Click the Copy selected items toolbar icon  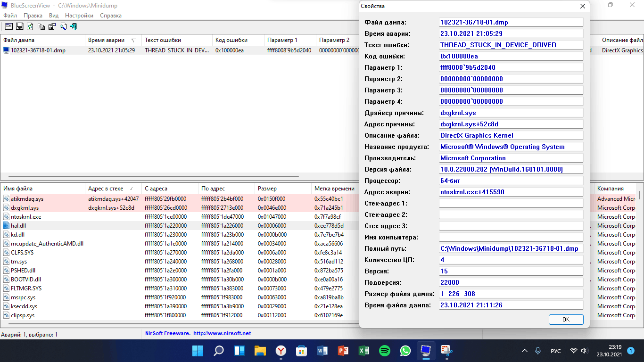41,26
